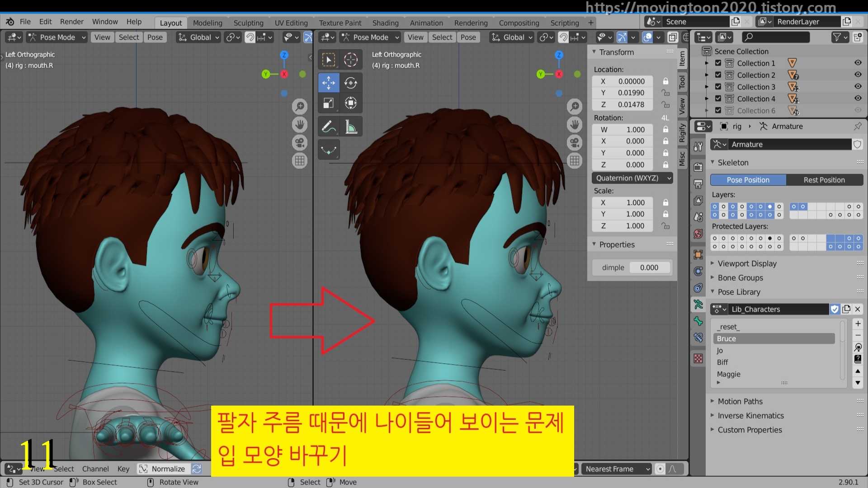The height and width of the screenshot is (488, 868).
Task: Switch to the Animation workspace tab
Action: coord(426,23)
